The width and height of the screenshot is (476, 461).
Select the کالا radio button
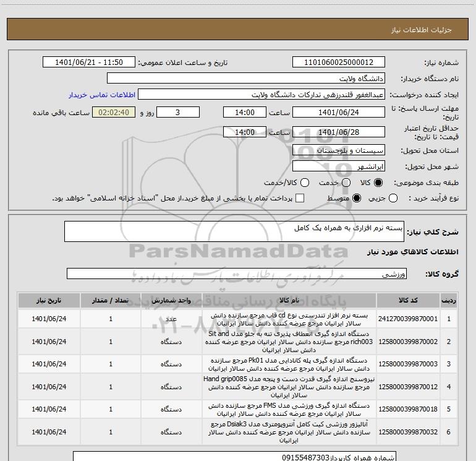[x=378, y=183]
